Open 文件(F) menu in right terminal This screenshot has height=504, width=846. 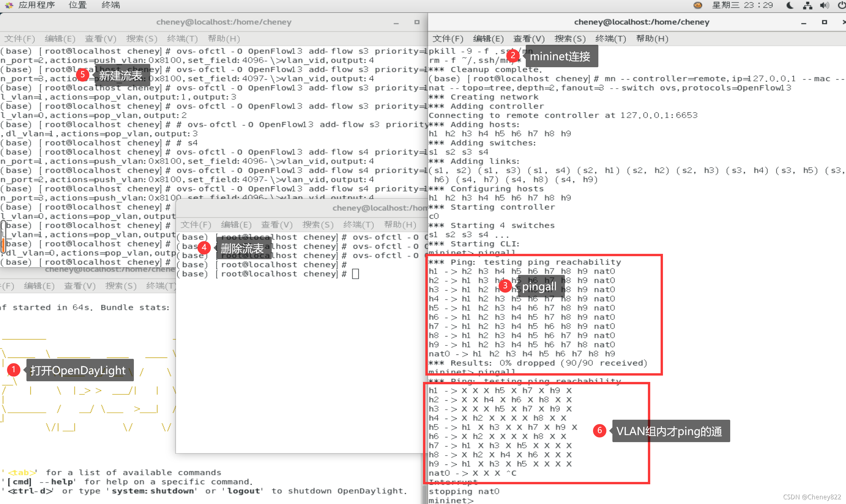[x=448, y=39]
